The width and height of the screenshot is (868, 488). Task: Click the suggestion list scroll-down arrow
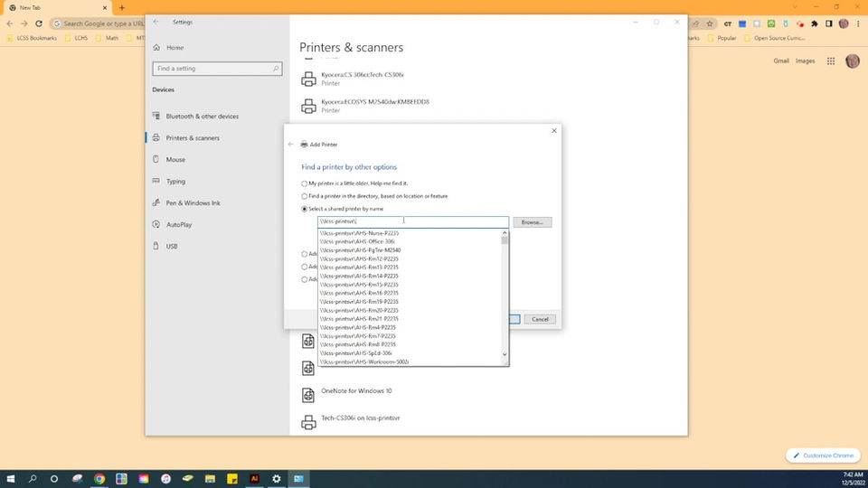[505, 354]
